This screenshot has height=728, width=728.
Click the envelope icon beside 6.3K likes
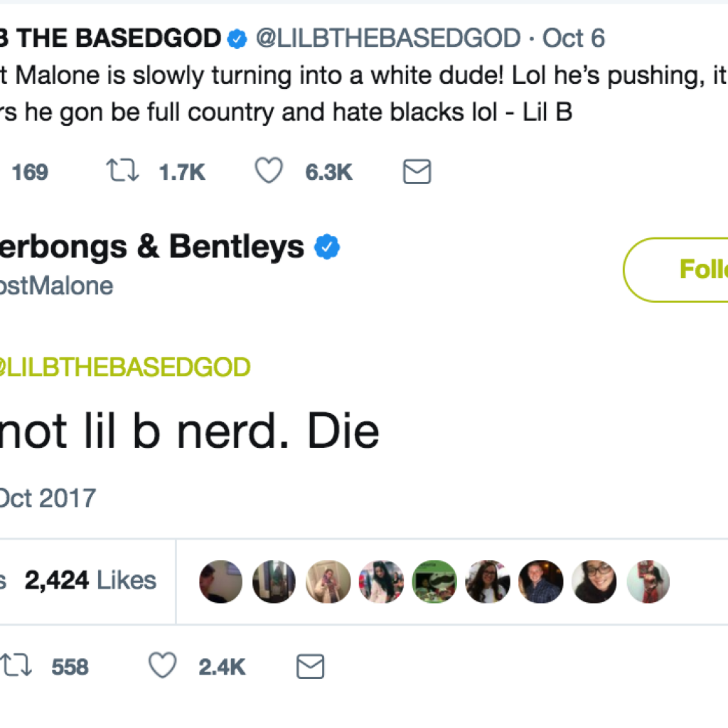(417, 172)
